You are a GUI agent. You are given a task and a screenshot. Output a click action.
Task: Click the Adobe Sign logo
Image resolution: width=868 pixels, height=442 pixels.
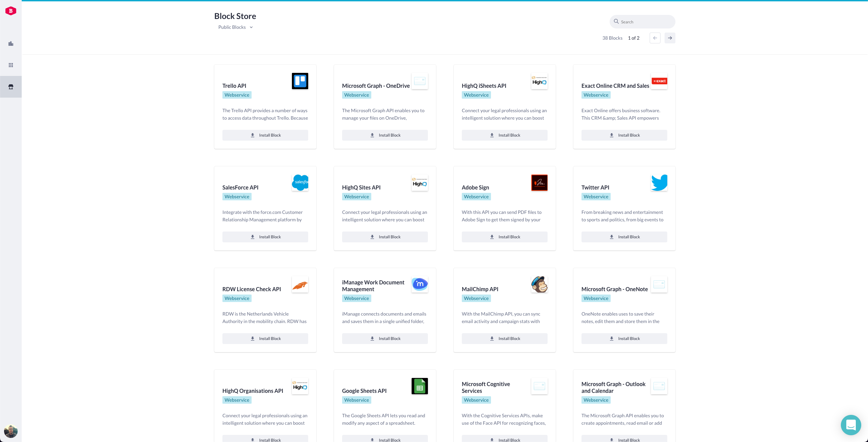pyautogui.click(x=539, y=183)
